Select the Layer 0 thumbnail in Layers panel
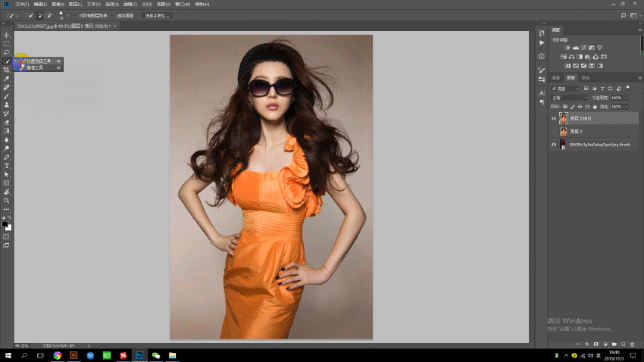Screen dimensions: 644x362 (x=564, y=131)
